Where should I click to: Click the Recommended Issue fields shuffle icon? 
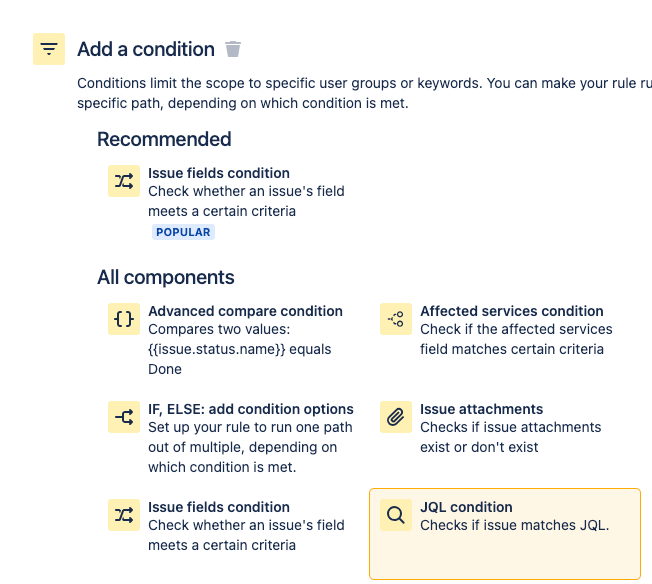coord(124,181)
